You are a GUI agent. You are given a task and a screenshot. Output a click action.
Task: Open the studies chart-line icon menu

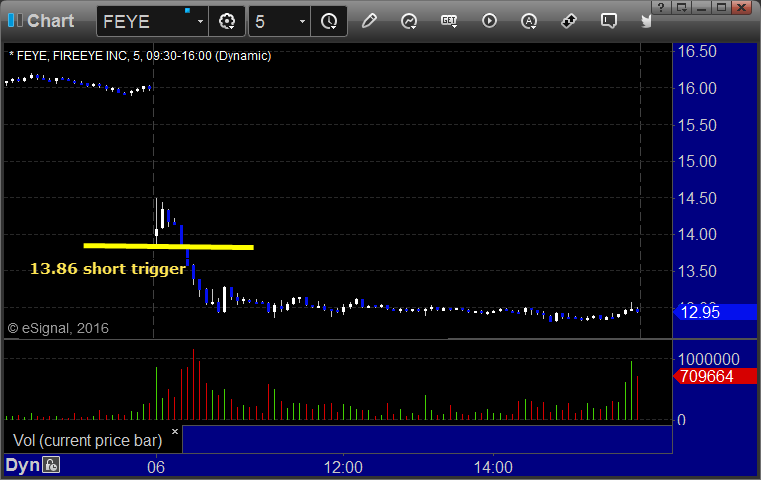(x=409, y=21)
